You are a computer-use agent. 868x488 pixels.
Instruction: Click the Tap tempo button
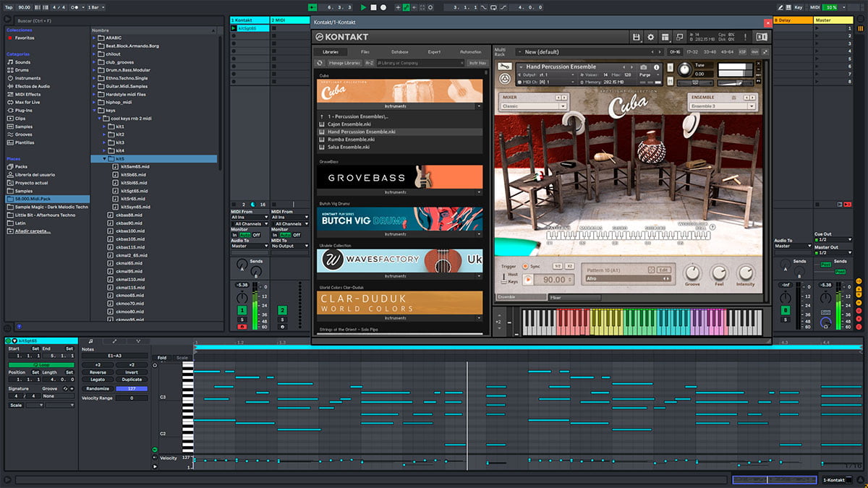click(x=8, y=7)
